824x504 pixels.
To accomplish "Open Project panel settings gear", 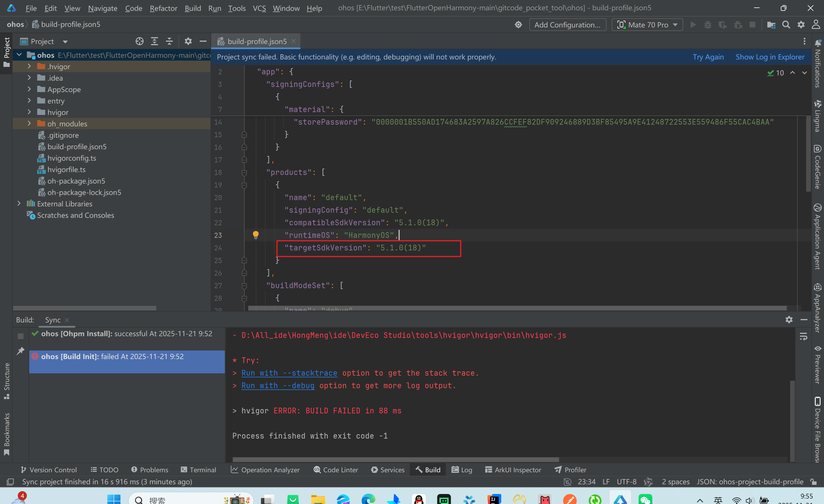I will click(x=188, y=41).
